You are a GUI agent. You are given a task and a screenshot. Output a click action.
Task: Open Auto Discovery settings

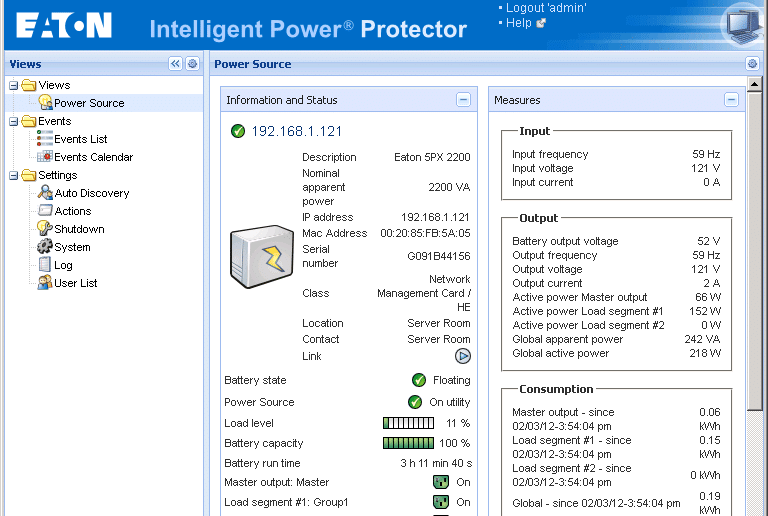(x=92, y=193)
